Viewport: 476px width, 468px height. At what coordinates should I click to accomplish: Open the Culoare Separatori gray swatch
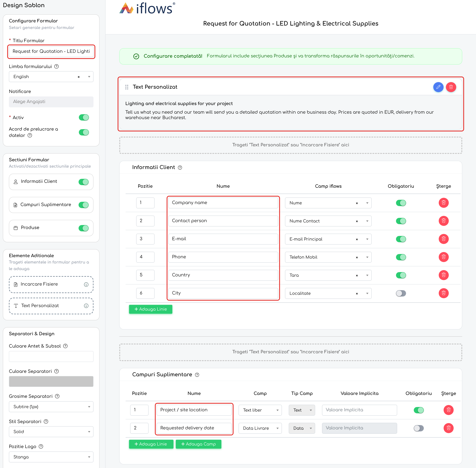coord(51,381)
